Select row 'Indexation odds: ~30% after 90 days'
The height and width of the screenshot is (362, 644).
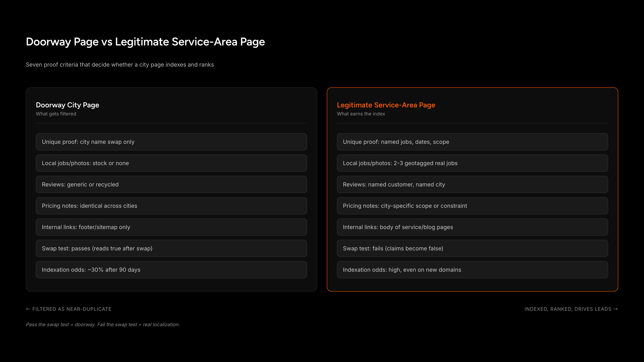point(171,269)
